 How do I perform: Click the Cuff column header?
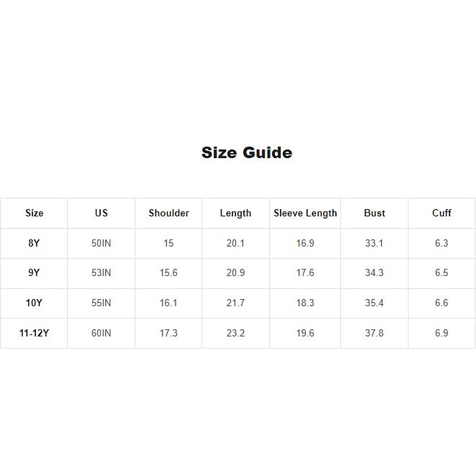pos(441,213)
